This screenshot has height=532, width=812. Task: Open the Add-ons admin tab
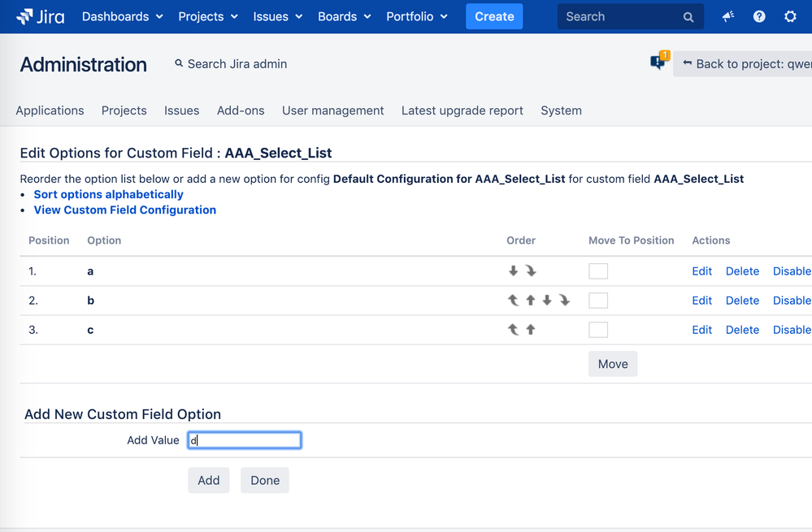click(241, 110)
